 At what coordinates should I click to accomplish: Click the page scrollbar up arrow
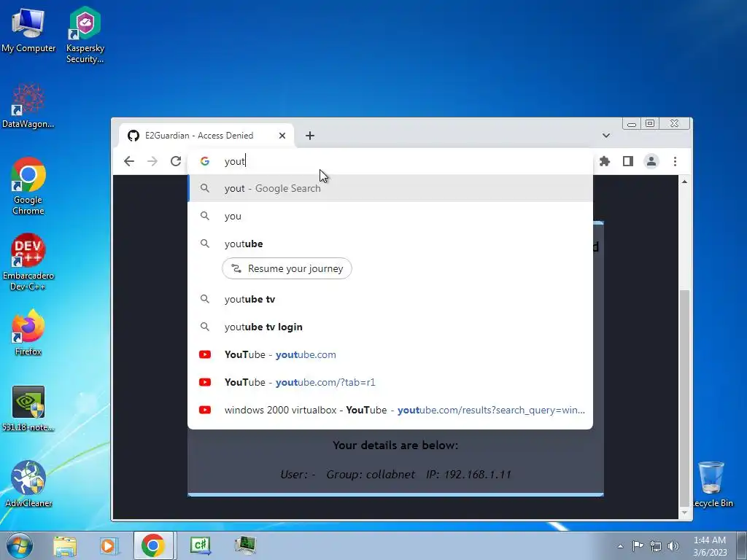point(684,182)
